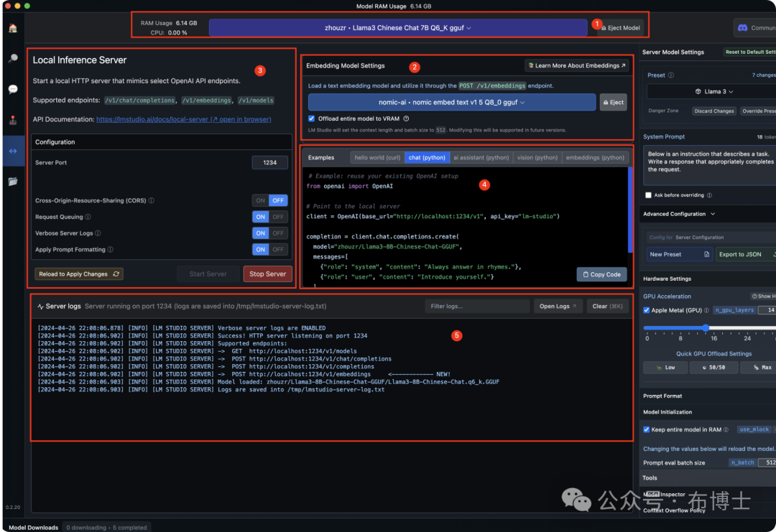
Task: Open the Discord Community button
Action: 756,28
